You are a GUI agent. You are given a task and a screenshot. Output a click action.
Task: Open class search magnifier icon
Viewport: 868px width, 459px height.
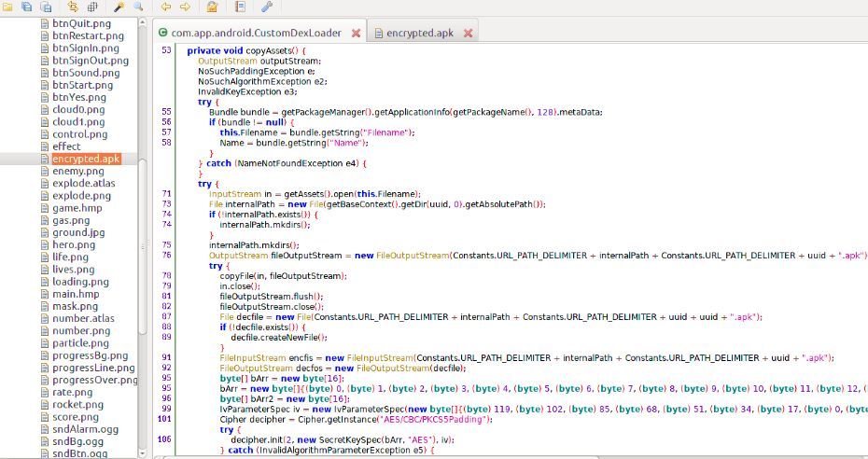(138, 7)
